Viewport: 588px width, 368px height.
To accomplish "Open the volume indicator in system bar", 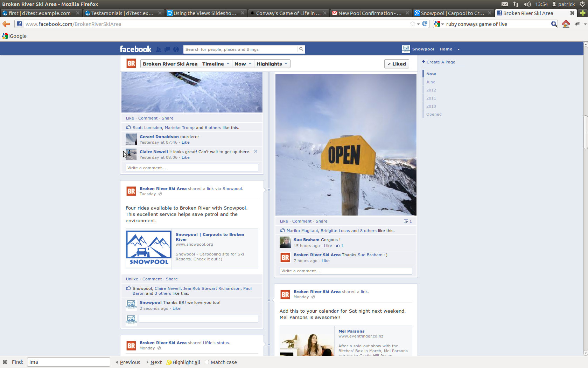I will click(x=527, y=4).
